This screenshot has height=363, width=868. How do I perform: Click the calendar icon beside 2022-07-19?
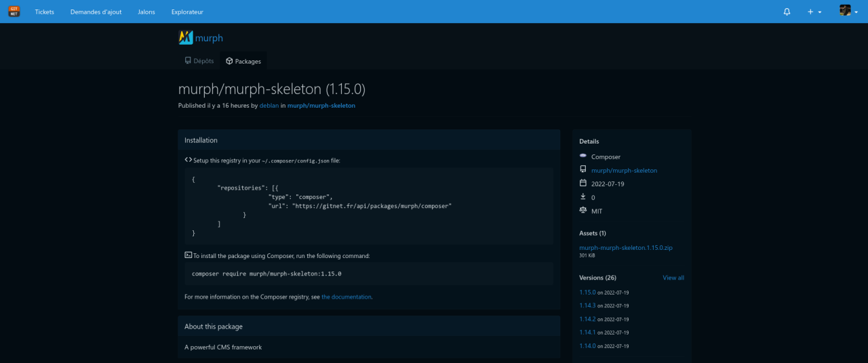point(583,184)
